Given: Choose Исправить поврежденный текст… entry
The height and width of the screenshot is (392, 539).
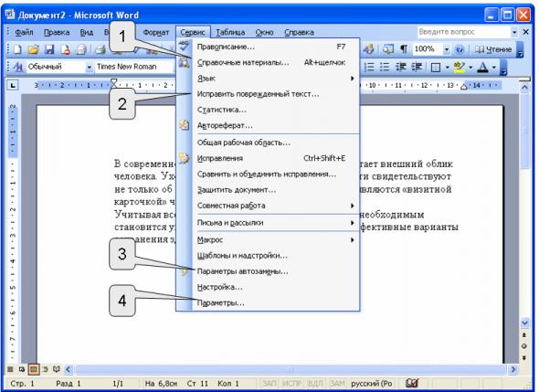Looking at the screenshot, I should [x=268, y=94].
